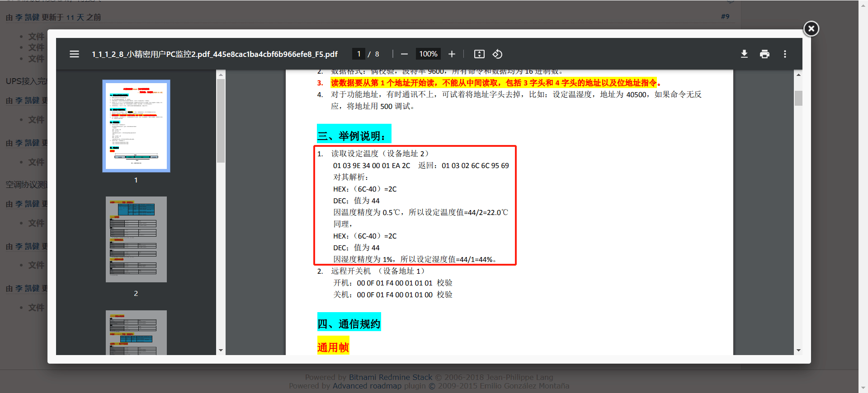Image resolution: width=868 pixels, height=393 pixels.
Task: Zoom in with the plus icon
Action: [452, 54]
